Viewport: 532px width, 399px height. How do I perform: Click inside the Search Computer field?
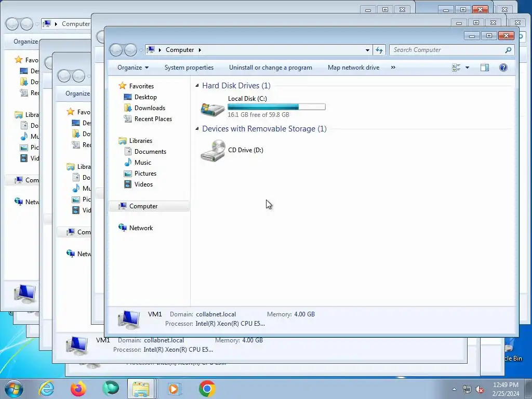coord(446,50)
